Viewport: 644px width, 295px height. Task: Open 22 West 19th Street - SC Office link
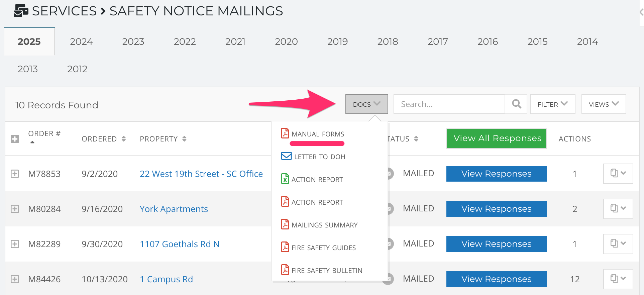[201, 174]
